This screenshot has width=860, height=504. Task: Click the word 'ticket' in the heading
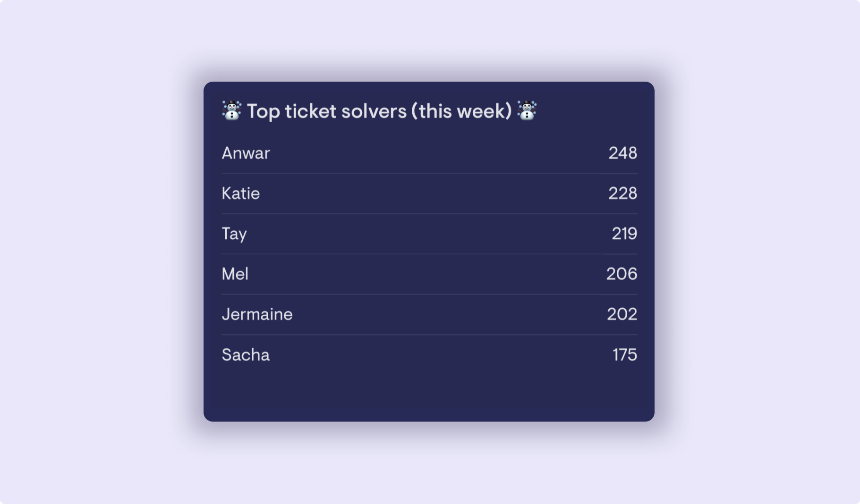[x=310, y=111]
